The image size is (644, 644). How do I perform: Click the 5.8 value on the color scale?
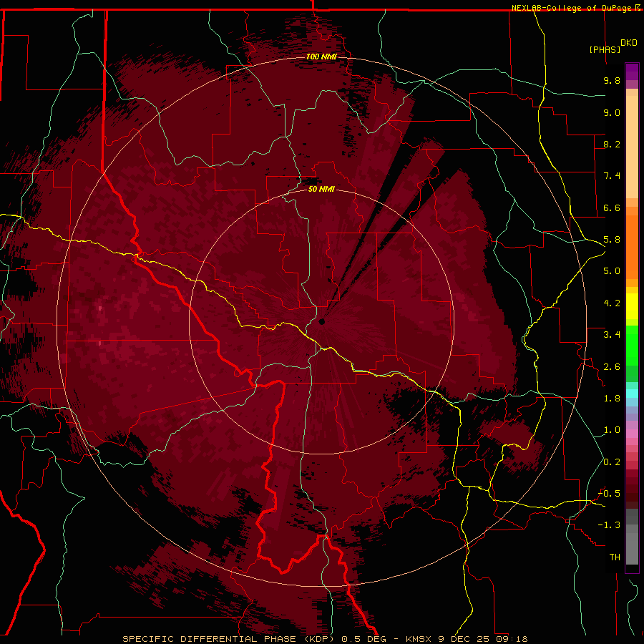612,240
